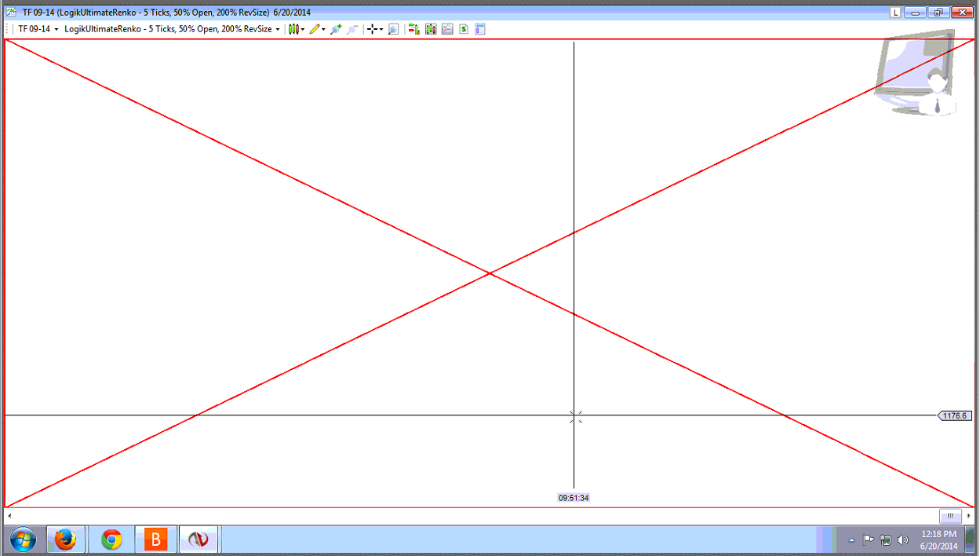Open the NinjaTrader taskbar icon
The height and width of the screenshot is (556, 980).
point(199,540)
